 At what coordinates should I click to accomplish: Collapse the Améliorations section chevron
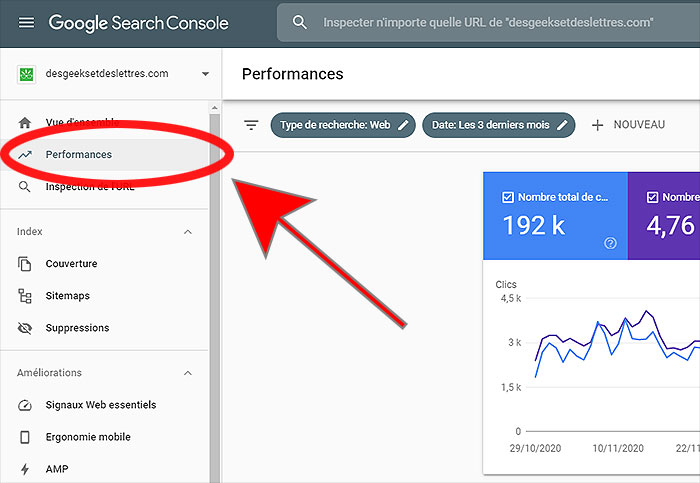(188, 373)
